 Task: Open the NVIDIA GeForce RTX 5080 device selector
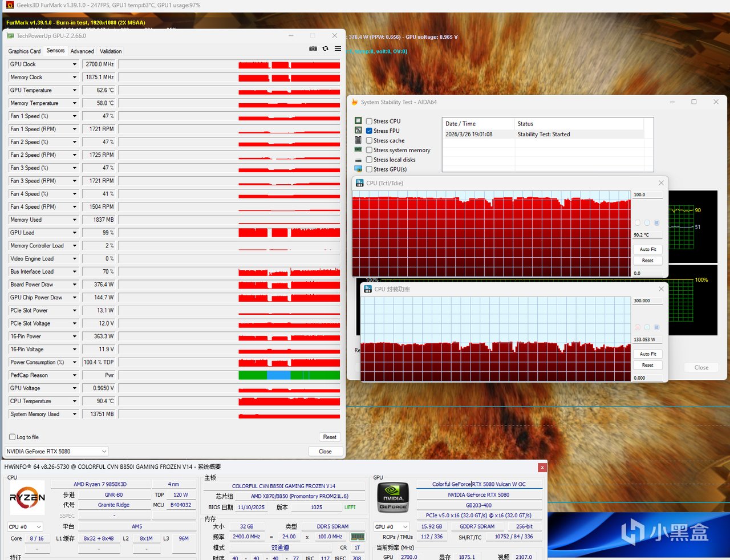[56, 451]
